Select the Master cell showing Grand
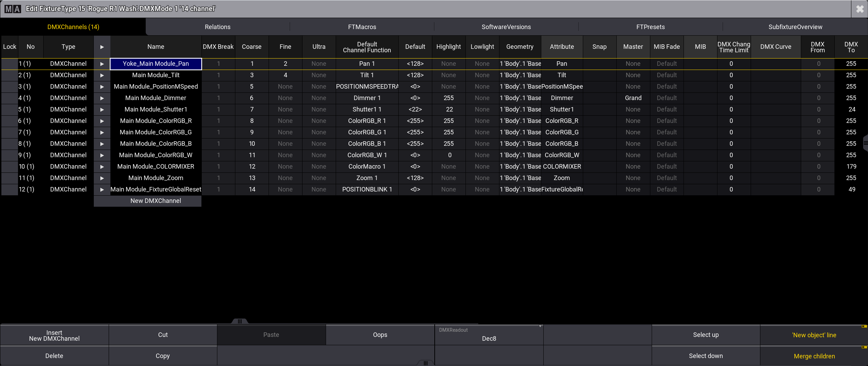 [633, 98]
